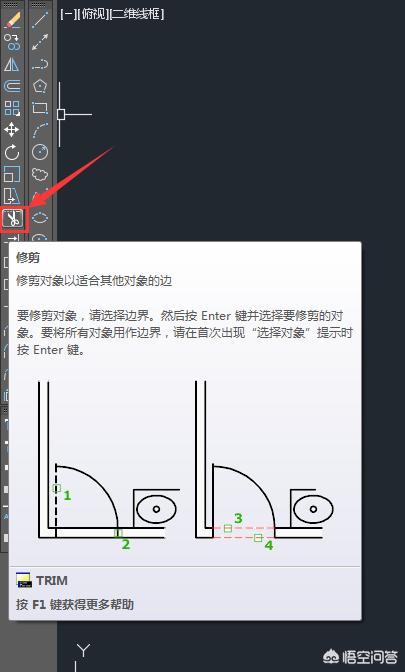Activate the Scale tool

[12, 174]
